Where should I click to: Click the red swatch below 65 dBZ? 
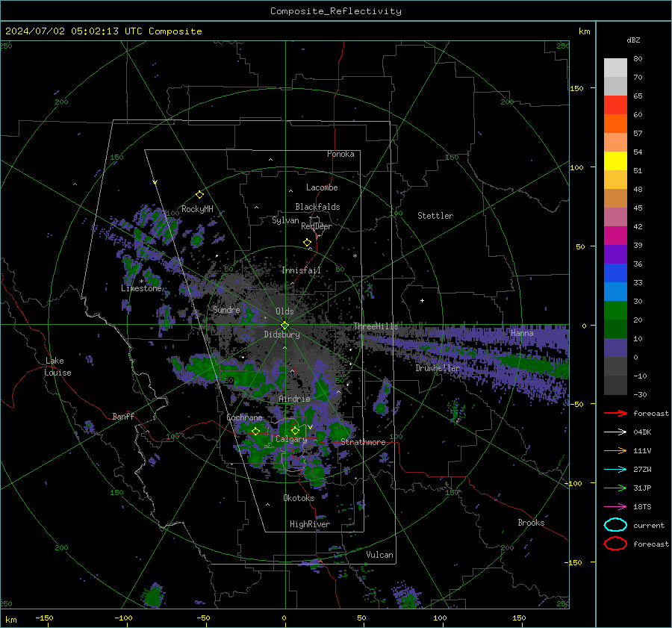615,105
